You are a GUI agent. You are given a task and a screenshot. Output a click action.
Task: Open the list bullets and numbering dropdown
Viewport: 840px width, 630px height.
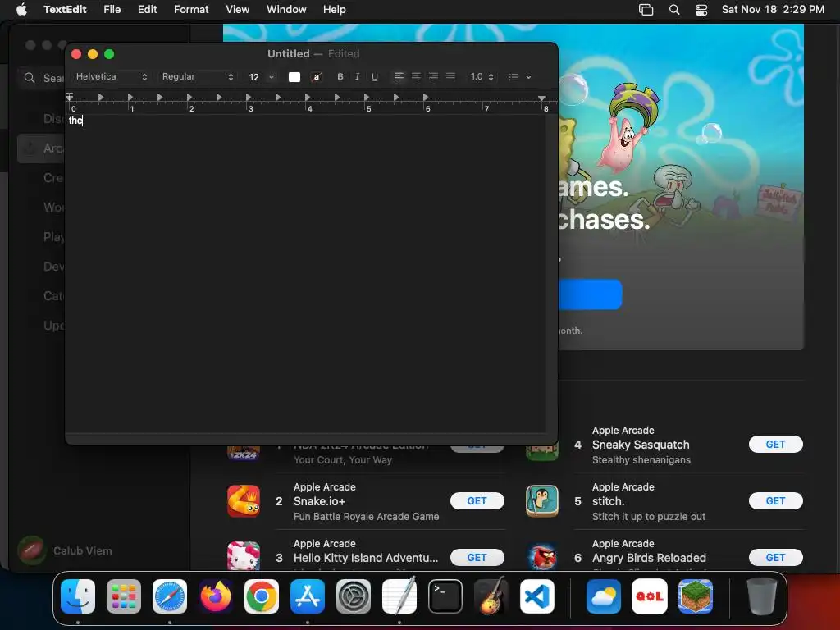(x=519, y=76)
